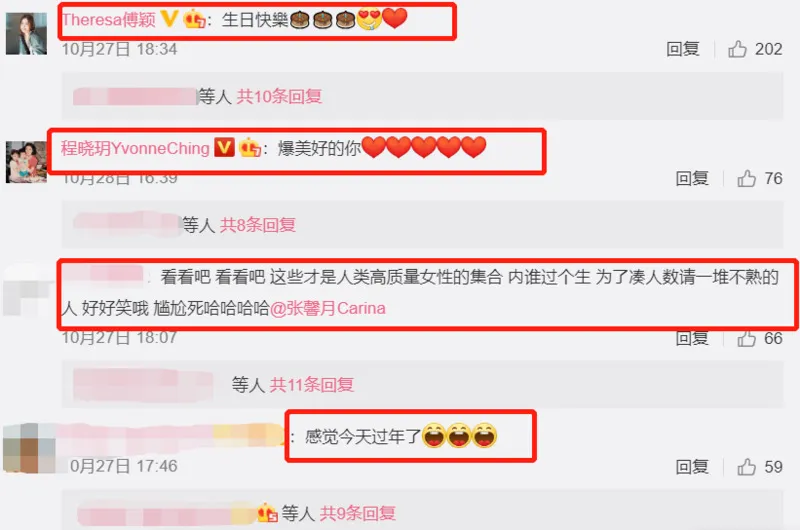Click 回复 beside the 59 likes comment
Screen dimensions: 800x530
tap(692, 467)
